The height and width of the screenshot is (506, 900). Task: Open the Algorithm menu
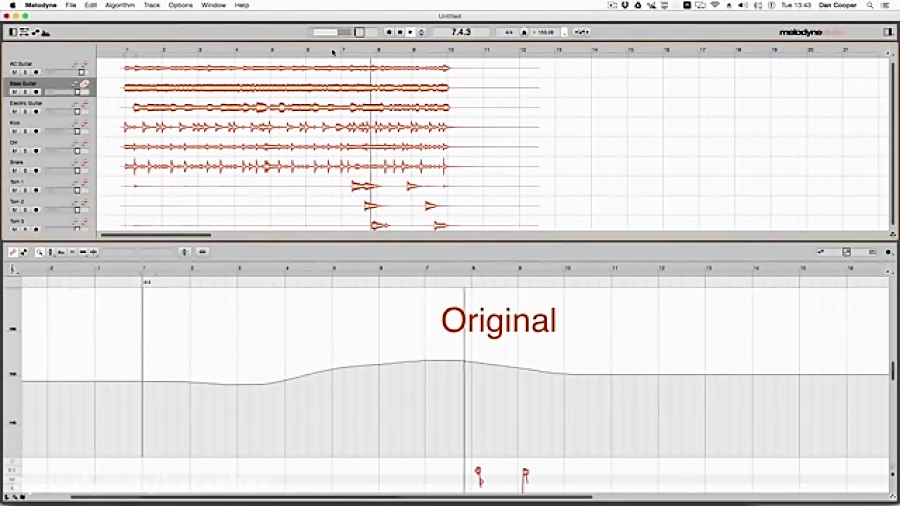[x=120, y=5]
